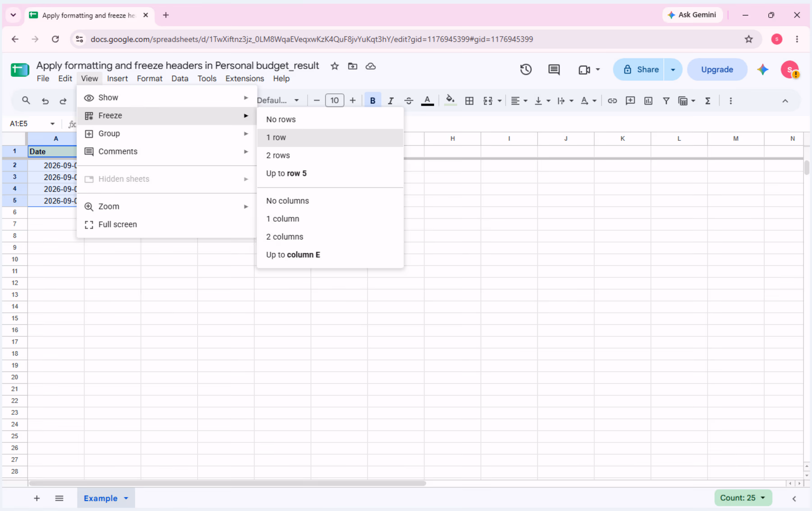Click the search menus magnifier icon
812x511 pixels.
click(26, 101)
